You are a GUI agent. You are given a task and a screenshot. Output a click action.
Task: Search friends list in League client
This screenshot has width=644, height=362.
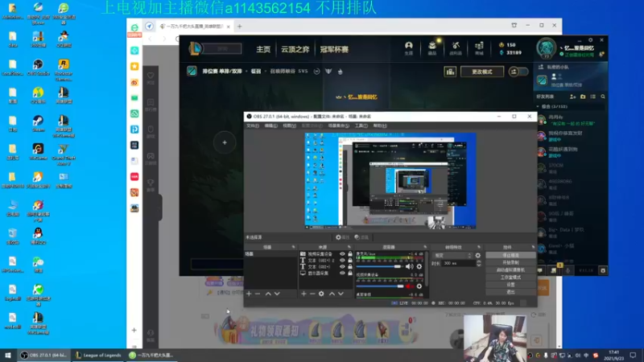[x=603, y=97]
